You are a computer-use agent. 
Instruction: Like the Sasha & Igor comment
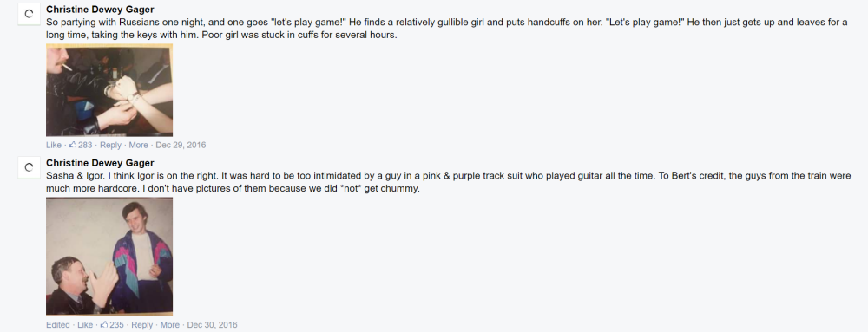85,324
